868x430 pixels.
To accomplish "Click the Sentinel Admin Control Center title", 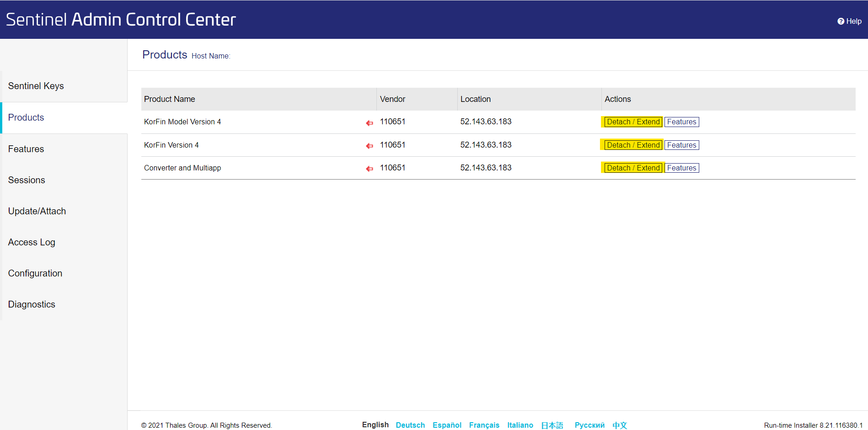I will 121,20.
